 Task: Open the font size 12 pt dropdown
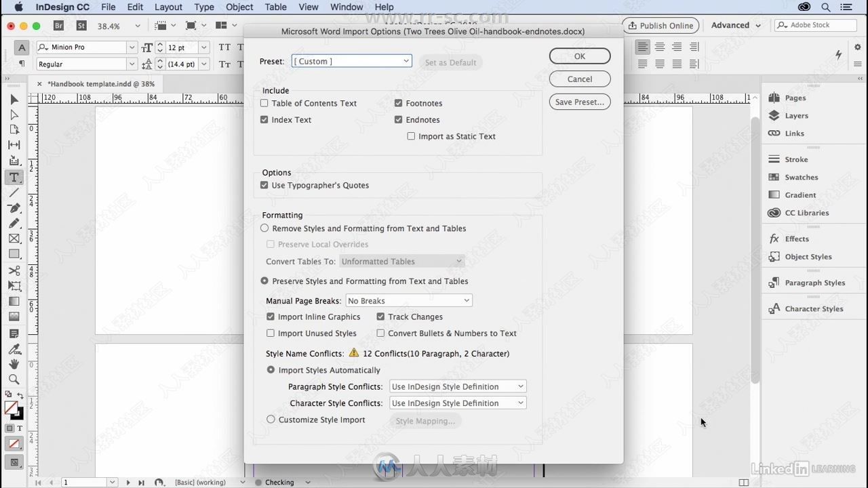pos(203,47)
